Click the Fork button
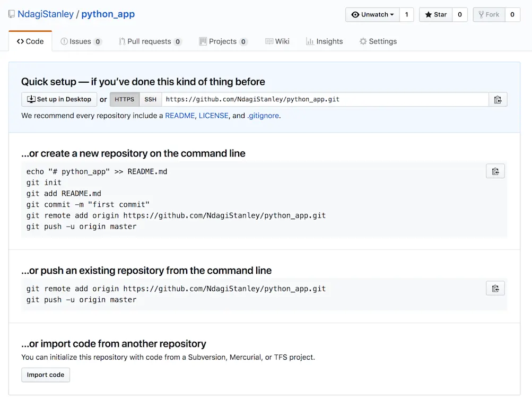 (x=489, y=15)
